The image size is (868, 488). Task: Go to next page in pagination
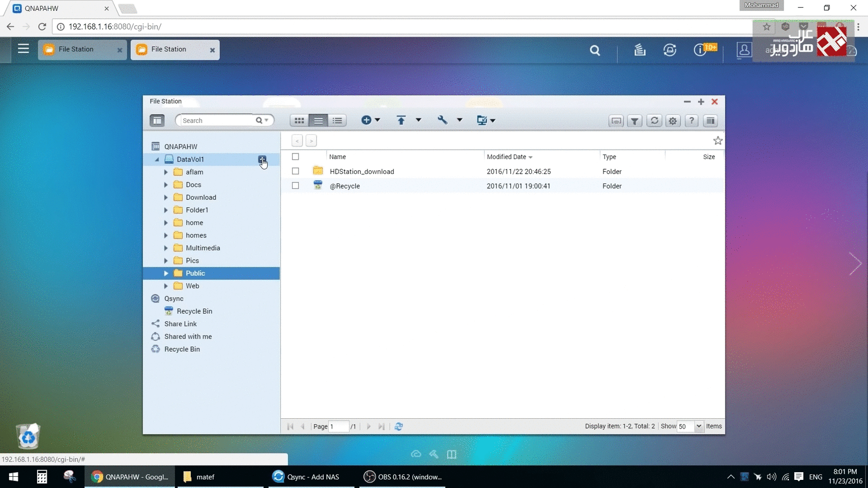(369, 426)
